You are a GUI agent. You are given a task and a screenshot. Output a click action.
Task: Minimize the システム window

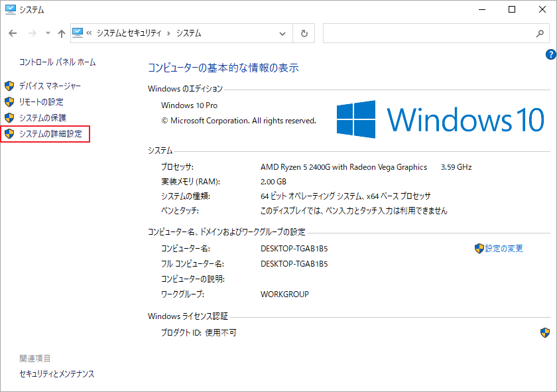click(482, 9)
